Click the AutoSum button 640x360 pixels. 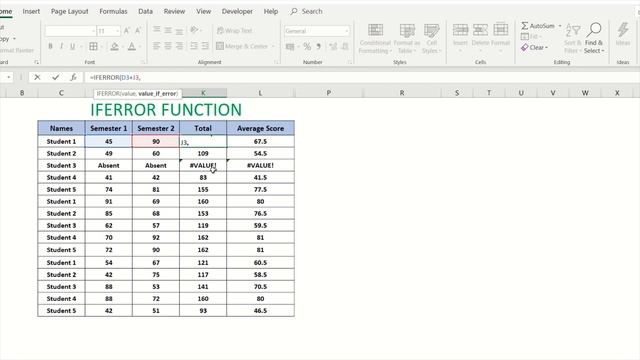pos(538,26)
